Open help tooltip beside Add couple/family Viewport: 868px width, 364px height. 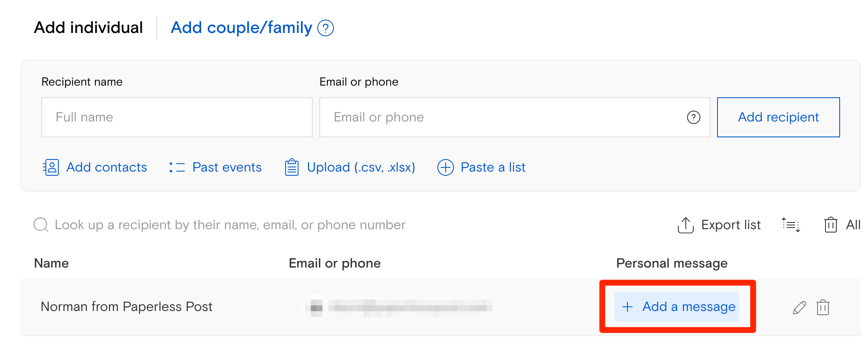point(326,28)
